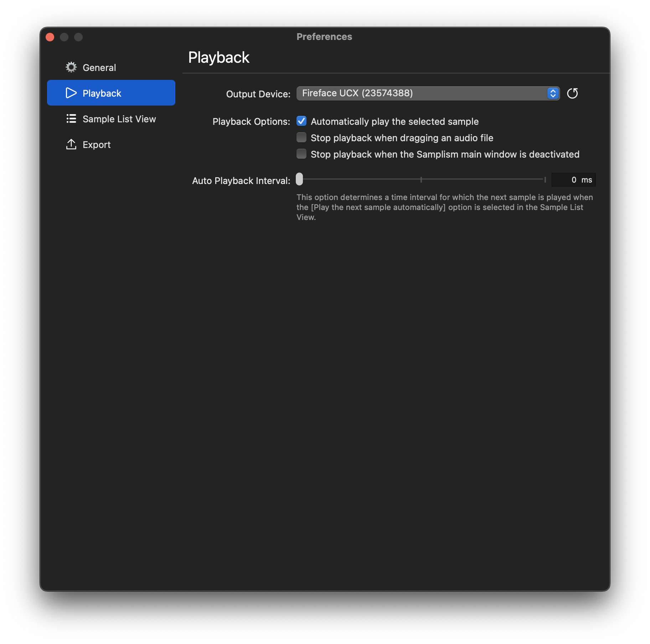650x644 pixels.
Task: Switch to the General preferences pane
Action: coord(99,68)
